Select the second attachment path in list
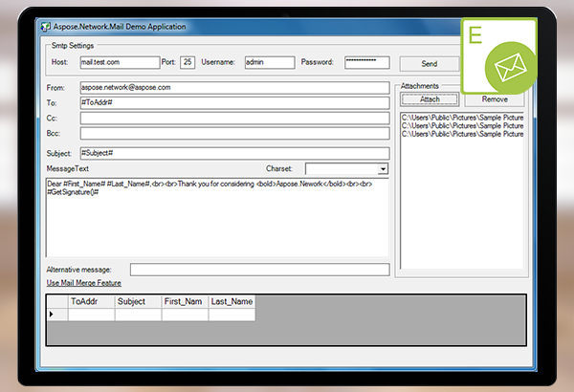This screenshot has width=574, height=392. click(462, 126)
